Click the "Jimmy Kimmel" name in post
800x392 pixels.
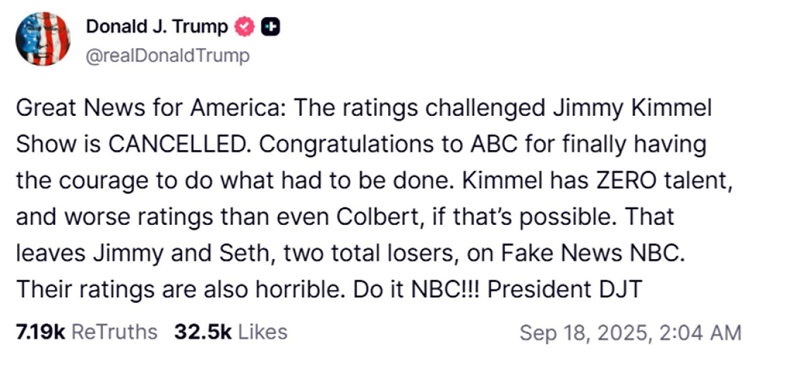(631, 109)
